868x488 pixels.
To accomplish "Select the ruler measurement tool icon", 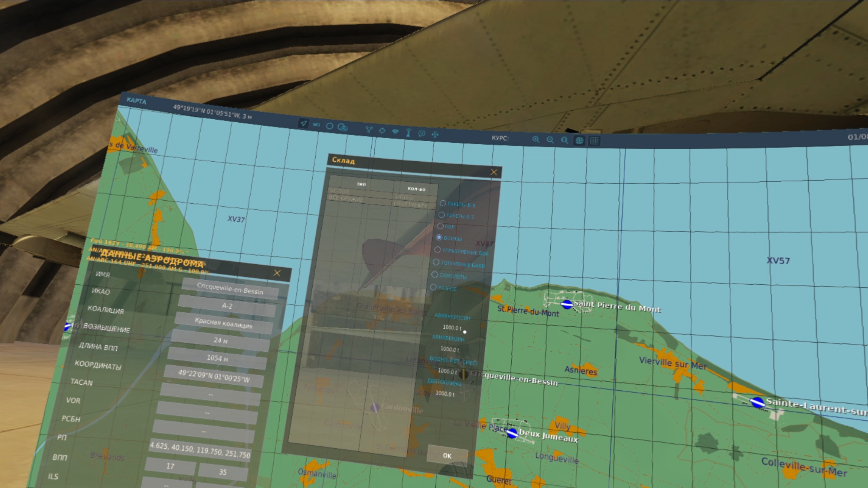I will click(317, 125).
